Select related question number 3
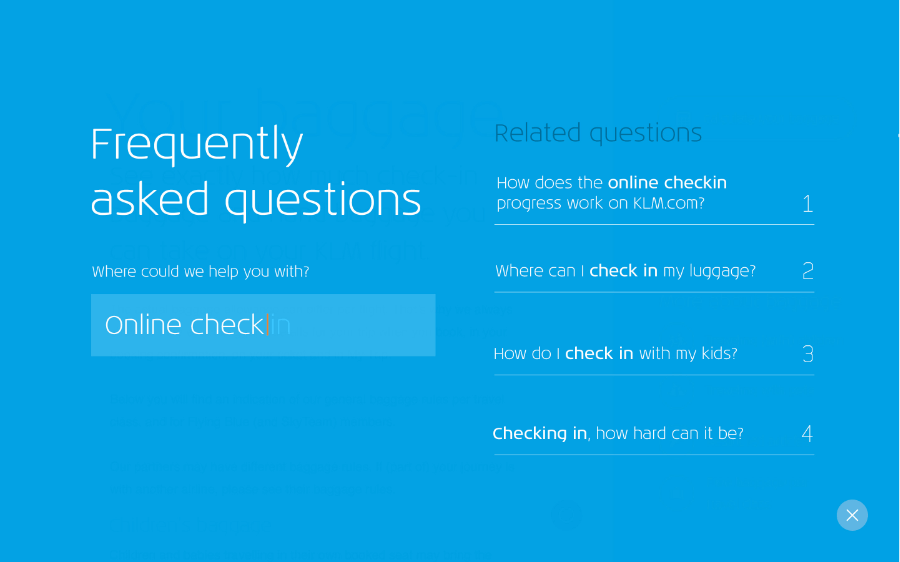 [x=807, y=353]
